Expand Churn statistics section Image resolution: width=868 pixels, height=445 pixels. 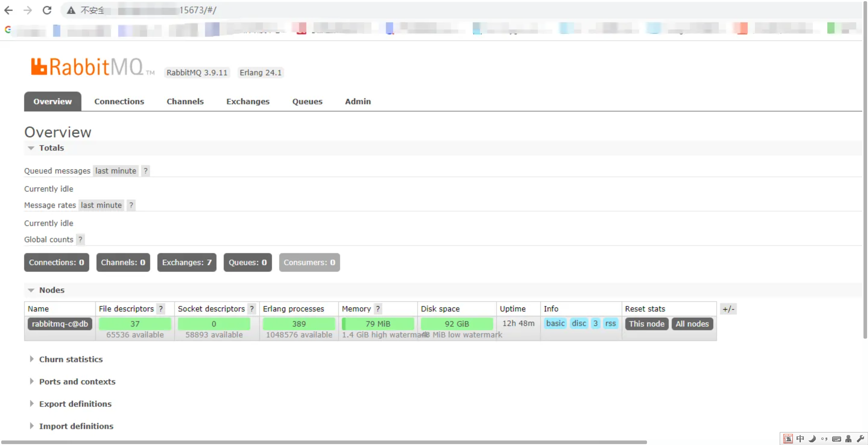tap(71, 359)
